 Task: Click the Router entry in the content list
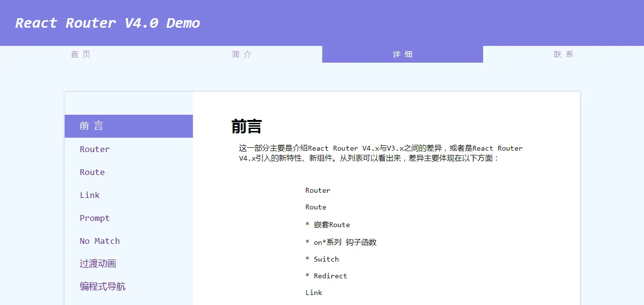click(x=318, y=190)
